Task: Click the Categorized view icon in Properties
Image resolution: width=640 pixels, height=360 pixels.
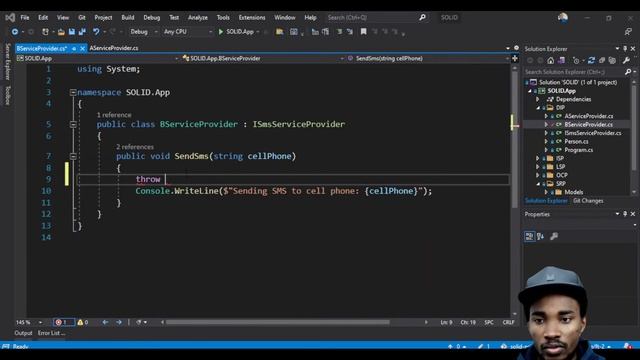Action: coord(529,236)
